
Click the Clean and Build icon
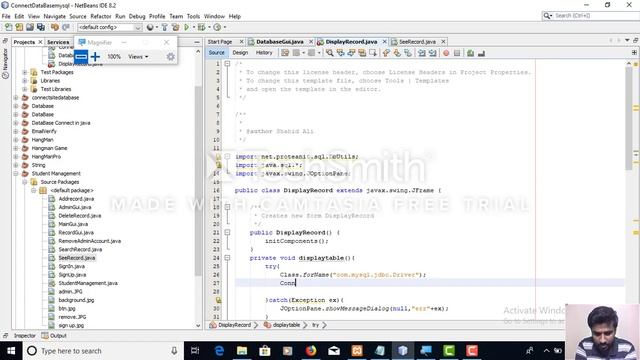pyautogui.click(x=176, y=27)
